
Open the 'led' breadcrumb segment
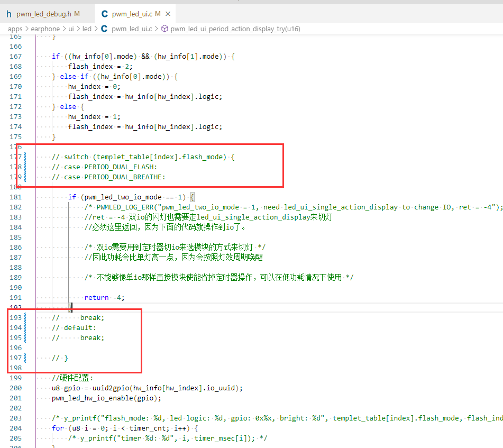coord(87,29)
